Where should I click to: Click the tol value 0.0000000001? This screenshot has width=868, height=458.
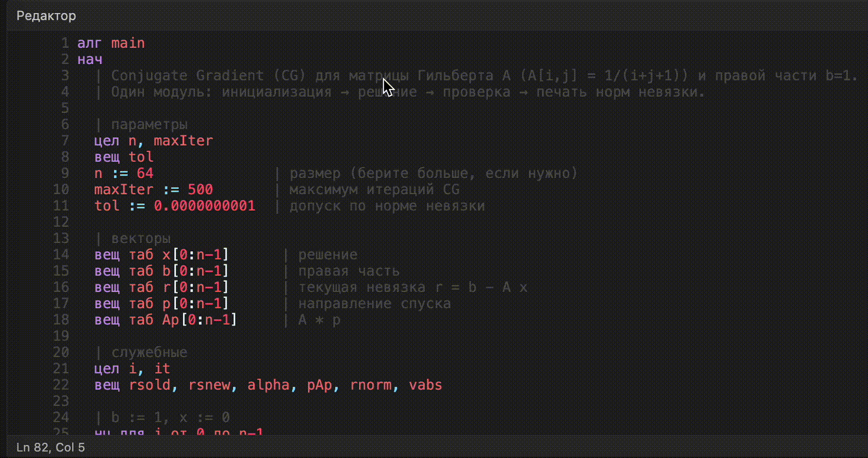point(205,205)
